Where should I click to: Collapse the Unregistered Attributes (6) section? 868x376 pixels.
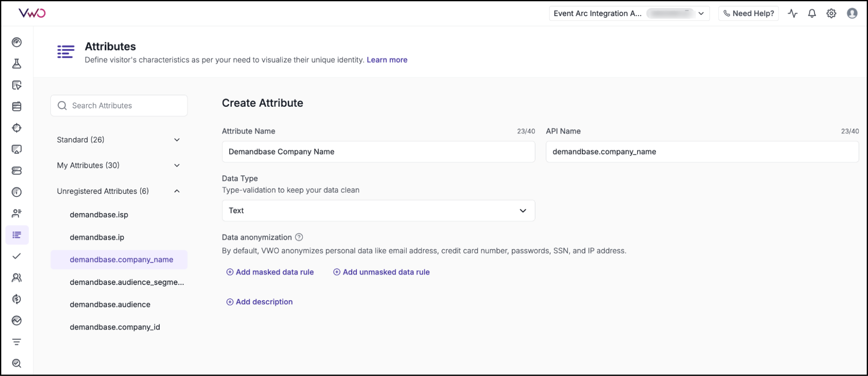coord(119,191)
